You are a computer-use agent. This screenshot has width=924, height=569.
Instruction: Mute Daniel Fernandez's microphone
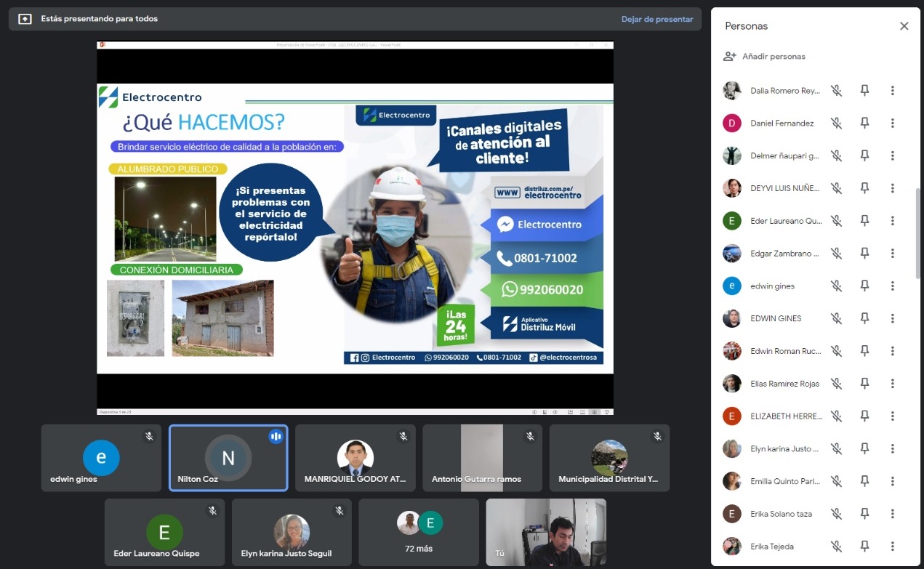click(837, 124)
